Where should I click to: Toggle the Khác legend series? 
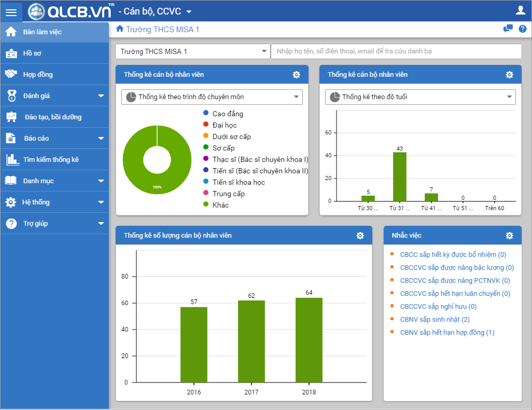pos(216,205)
